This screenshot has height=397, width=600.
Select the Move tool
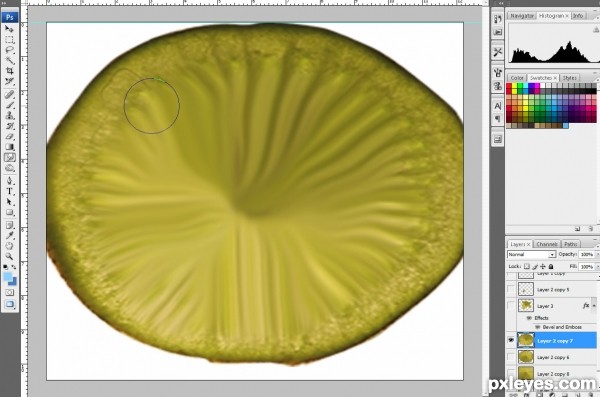[x=10, y=29]
